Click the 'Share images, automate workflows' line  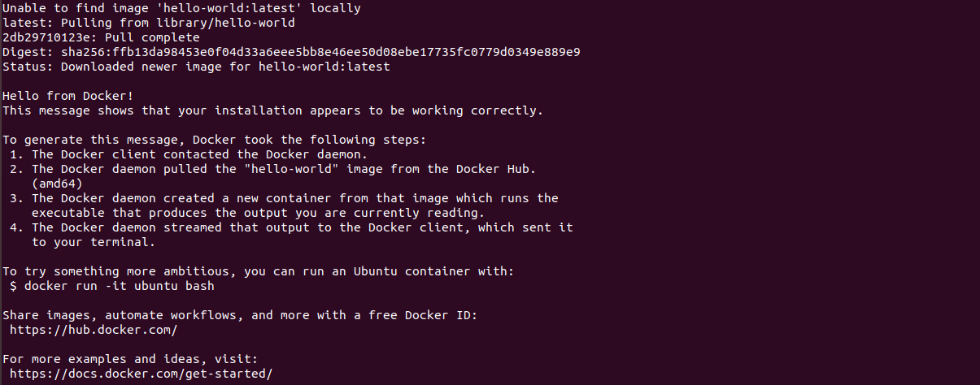[240, 315]
